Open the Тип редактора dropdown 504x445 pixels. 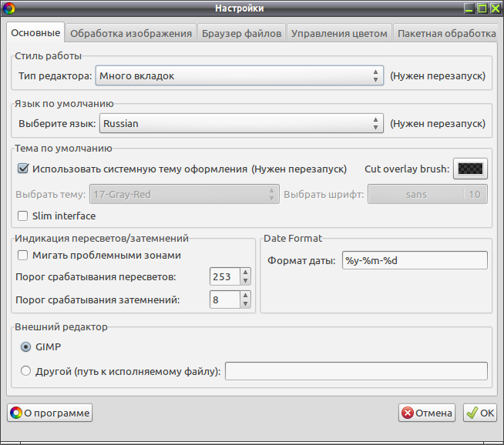click(x=240, y=75)
